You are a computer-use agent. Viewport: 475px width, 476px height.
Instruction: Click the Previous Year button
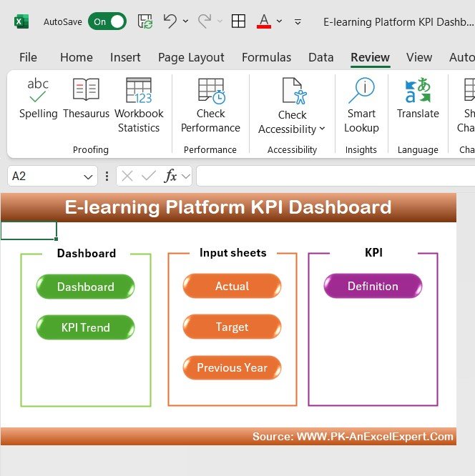tap(232, 367)
